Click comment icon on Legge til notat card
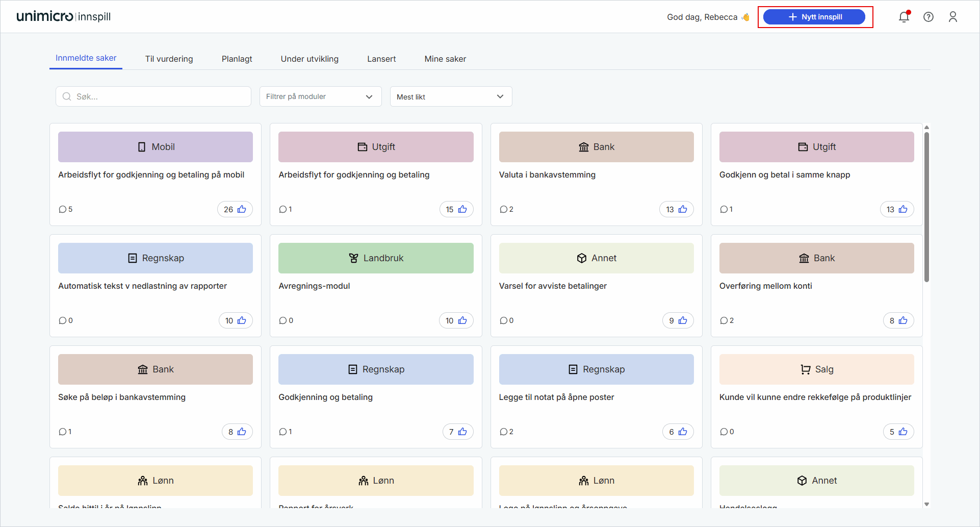 pos(504,432)
